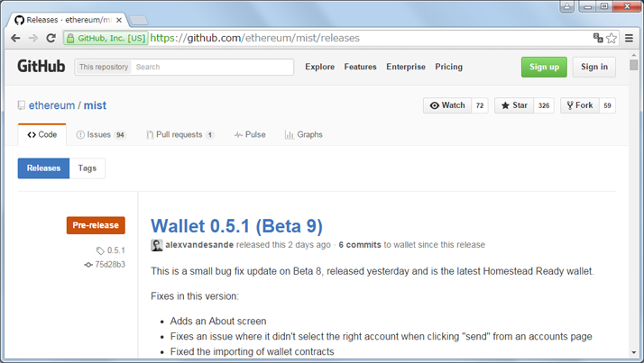Click the watchers count 72
The width and height of the screenshot is (644, 363).
click(x=480, y=105)
